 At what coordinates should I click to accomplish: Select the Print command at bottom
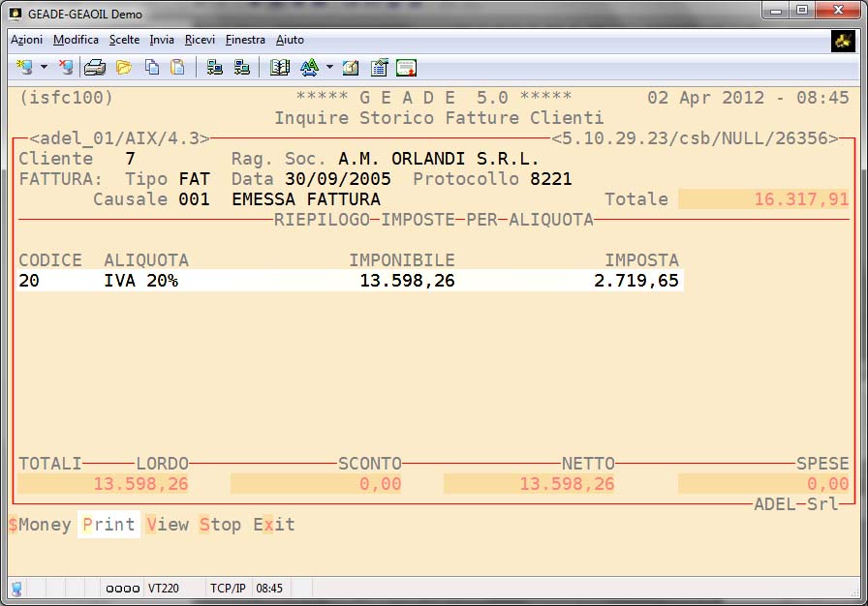click(x=108, y=525)
